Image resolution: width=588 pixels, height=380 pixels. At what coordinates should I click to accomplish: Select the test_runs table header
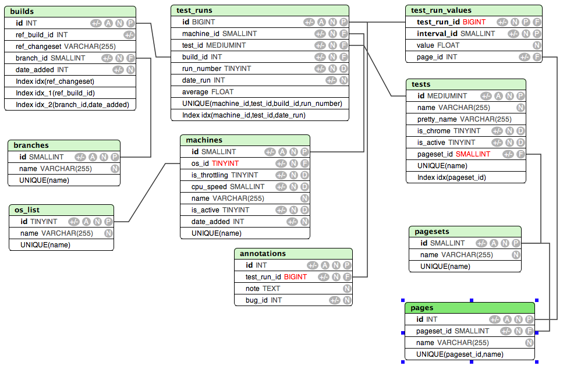coord(260,10)
